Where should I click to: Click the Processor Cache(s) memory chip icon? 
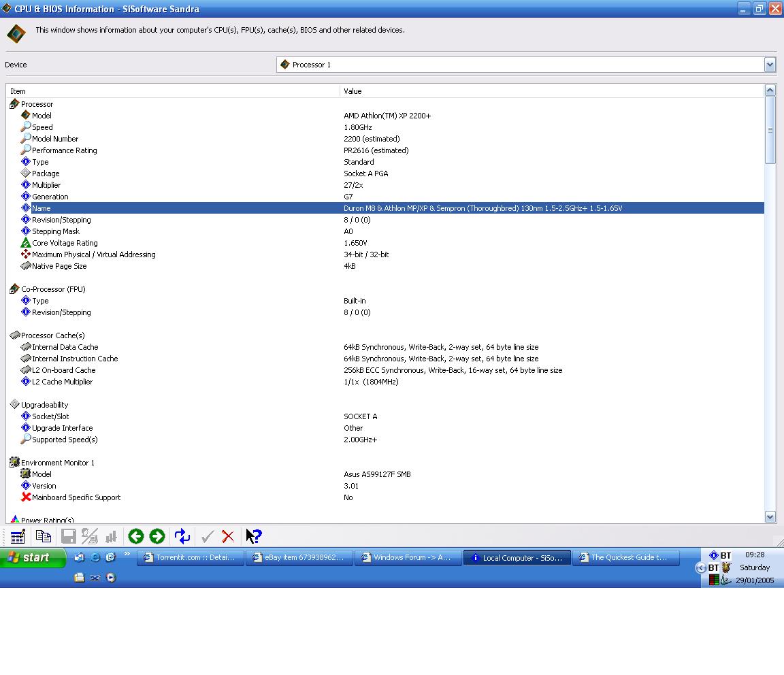[14, 335]
